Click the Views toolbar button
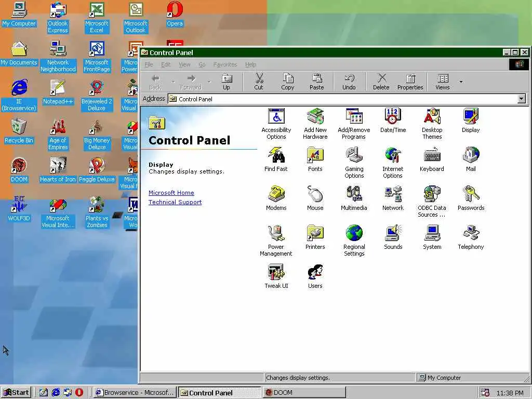This screenshot has height=399, width=532. coord(443,83)
